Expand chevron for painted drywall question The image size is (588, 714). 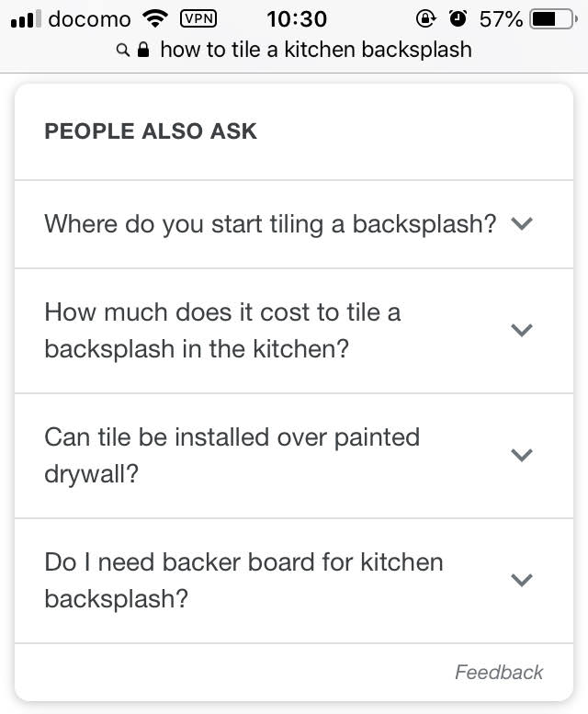pyautogui.click(x=522, y=455)
